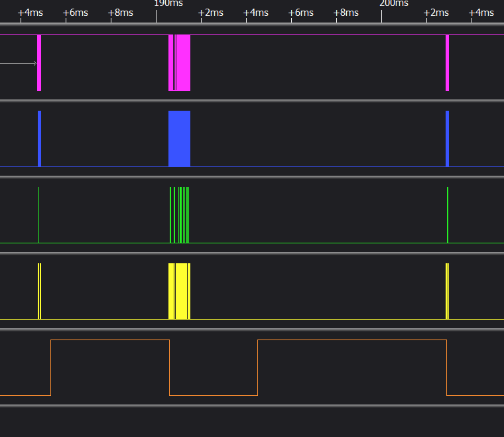Click the narrow blue pulse before 190ms
The height and width of the screenshot is (437, 504).
coord(40,139)
